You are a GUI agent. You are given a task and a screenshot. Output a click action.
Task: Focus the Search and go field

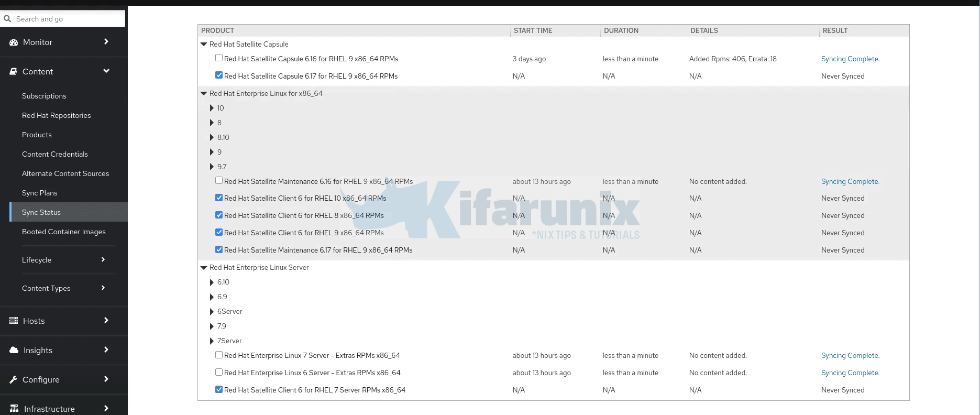[63, 19]
